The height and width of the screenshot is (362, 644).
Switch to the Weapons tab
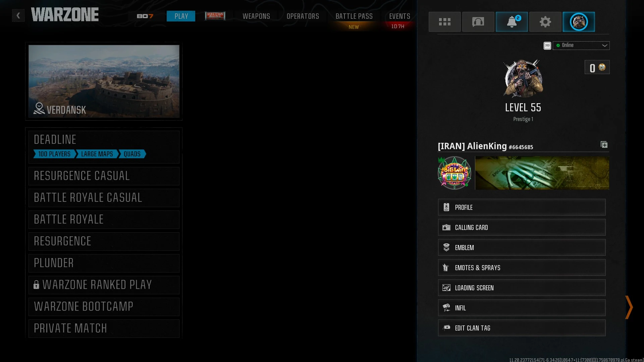[x=256, y=16]
